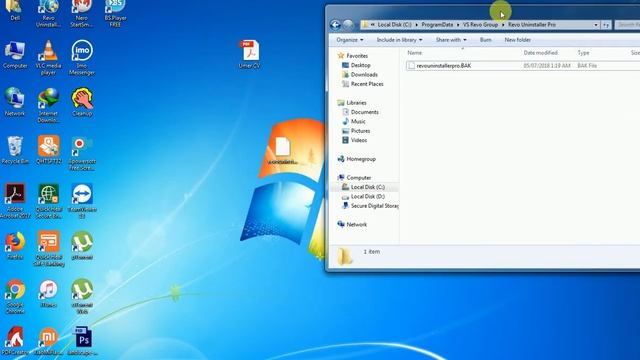This screenshot has width=640, height=360.
Task: Select Local Disk (D:) in navigation pane
Action: point(368,197)
